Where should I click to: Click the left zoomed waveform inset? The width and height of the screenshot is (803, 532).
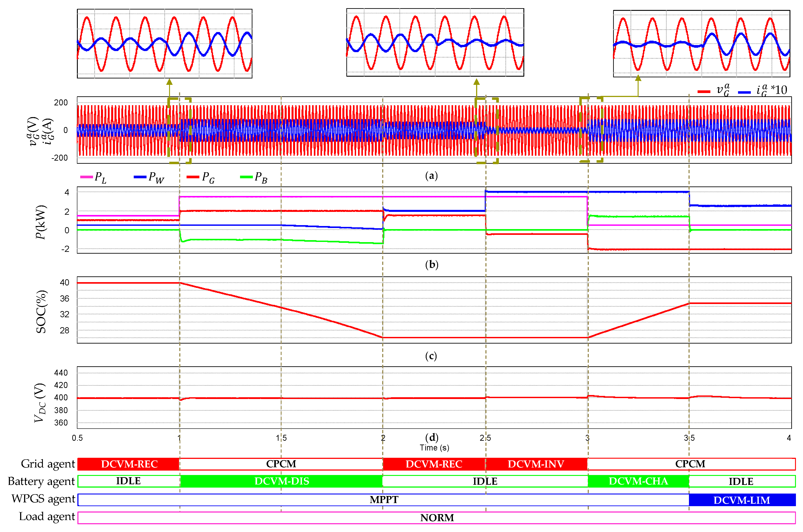click(x=165, y=44)
